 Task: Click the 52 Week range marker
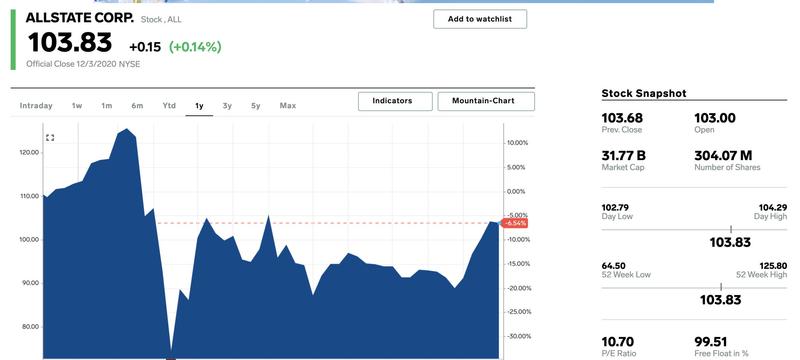click(720, 288)
